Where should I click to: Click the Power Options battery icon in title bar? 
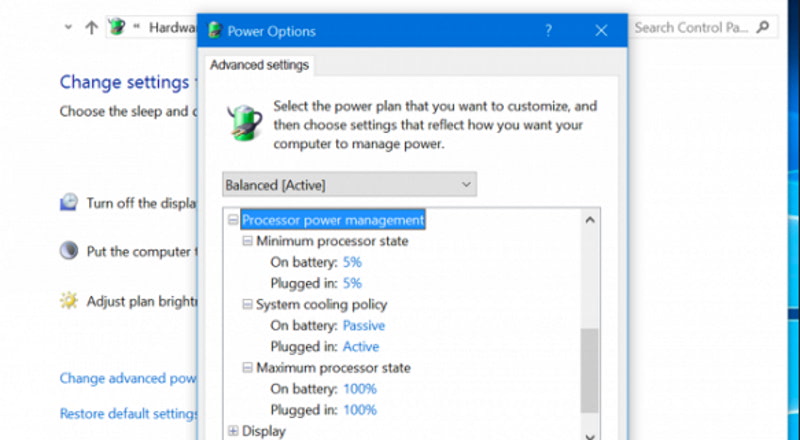tap(214, 30)
